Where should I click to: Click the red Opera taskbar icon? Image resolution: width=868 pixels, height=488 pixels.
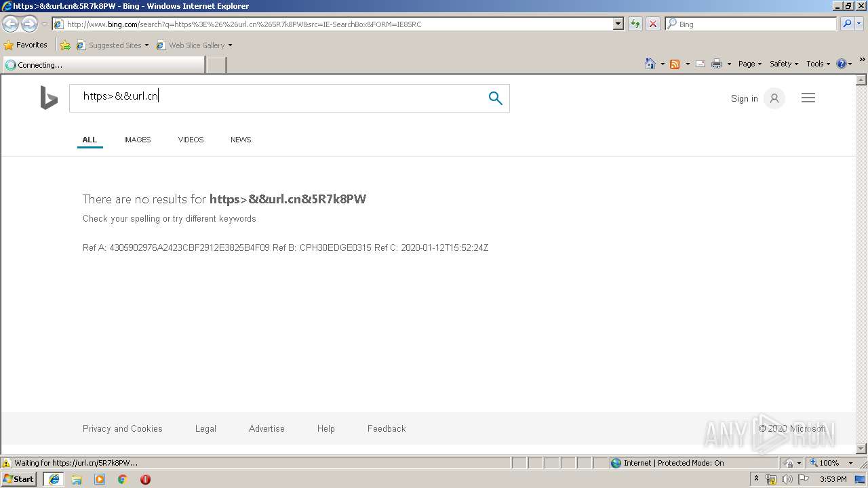[145, 479]
